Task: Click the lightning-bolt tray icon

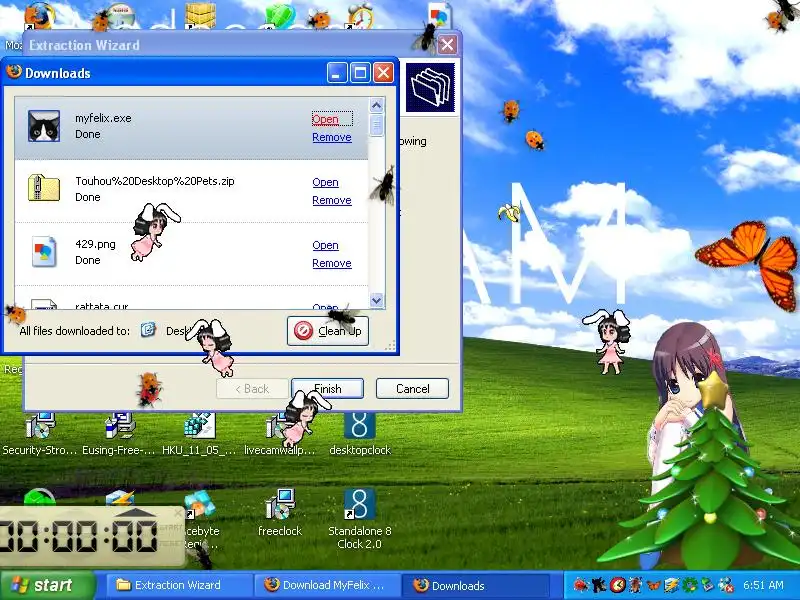Action: [672, 585]
